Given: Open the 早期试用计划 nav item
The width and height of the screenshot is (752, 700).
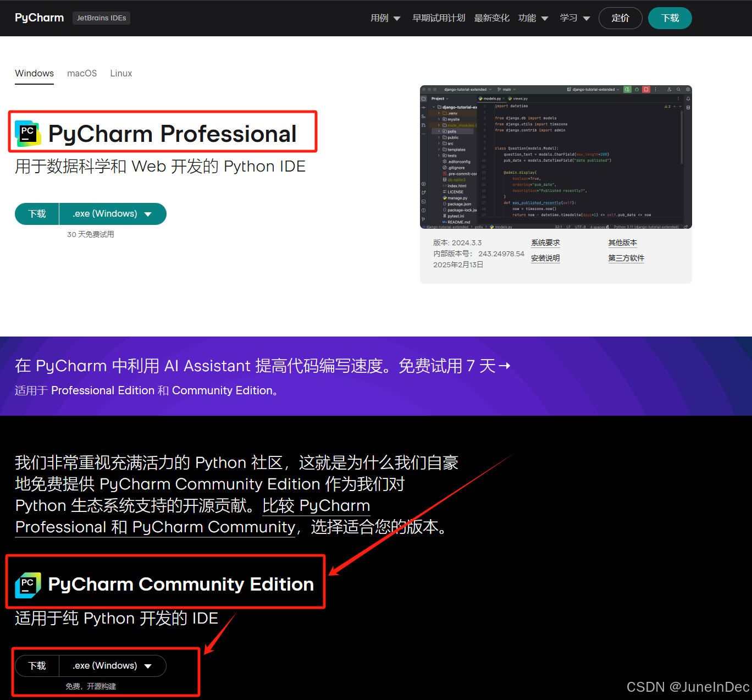Looking at the screenshot, I should pyautogui.click(x=439, y=18).
